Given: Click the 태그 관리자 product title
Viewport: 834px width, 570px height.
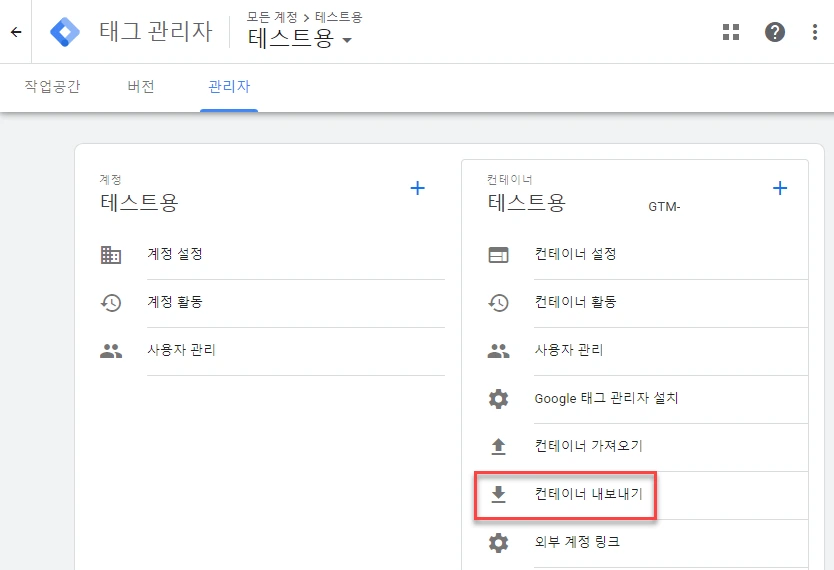Looking at the screenshot, I should [x=156, y=31].
